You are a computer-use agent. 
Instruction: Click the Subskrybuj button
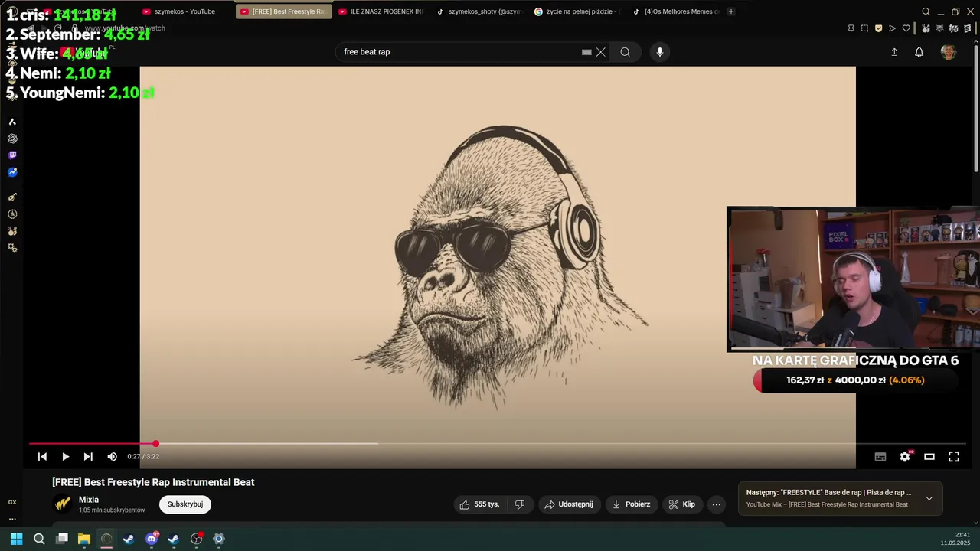185,504
